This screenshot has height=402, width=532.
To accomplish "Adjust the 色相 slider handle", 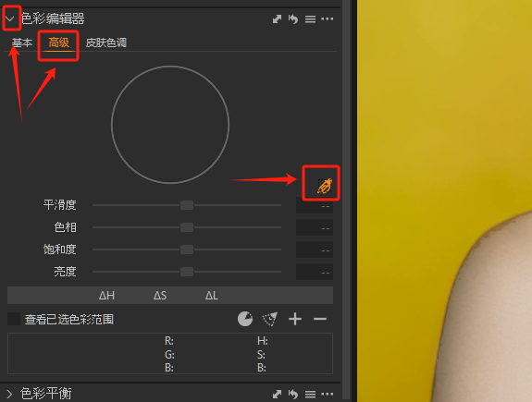I will point(187,227).
